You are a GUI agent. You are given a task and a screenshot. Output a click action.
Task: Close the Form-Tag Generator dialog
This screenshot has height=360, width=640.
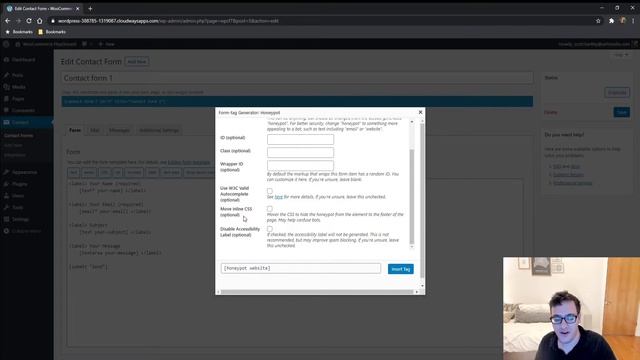pos(420,112)
